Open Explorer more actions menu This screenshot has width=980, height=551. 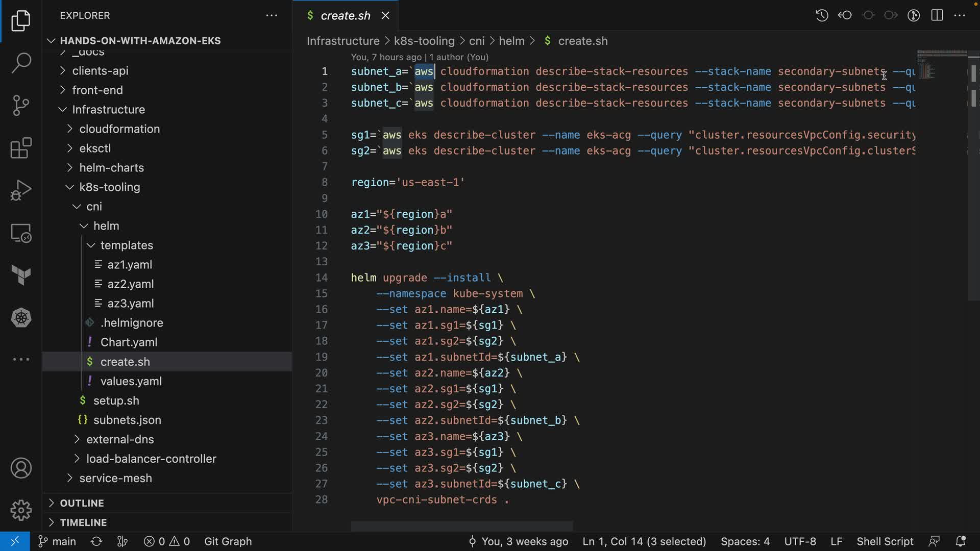(272, 16)
